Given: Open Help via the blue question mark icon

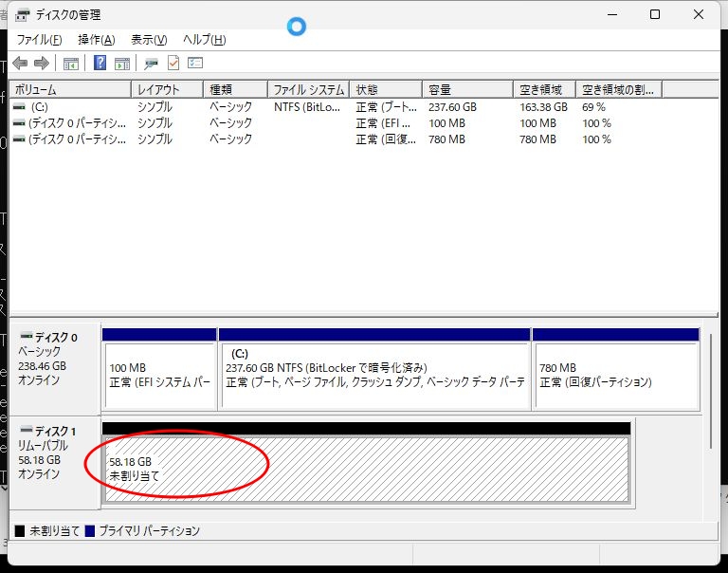Looking at the screenshot, I should (100, 63).
